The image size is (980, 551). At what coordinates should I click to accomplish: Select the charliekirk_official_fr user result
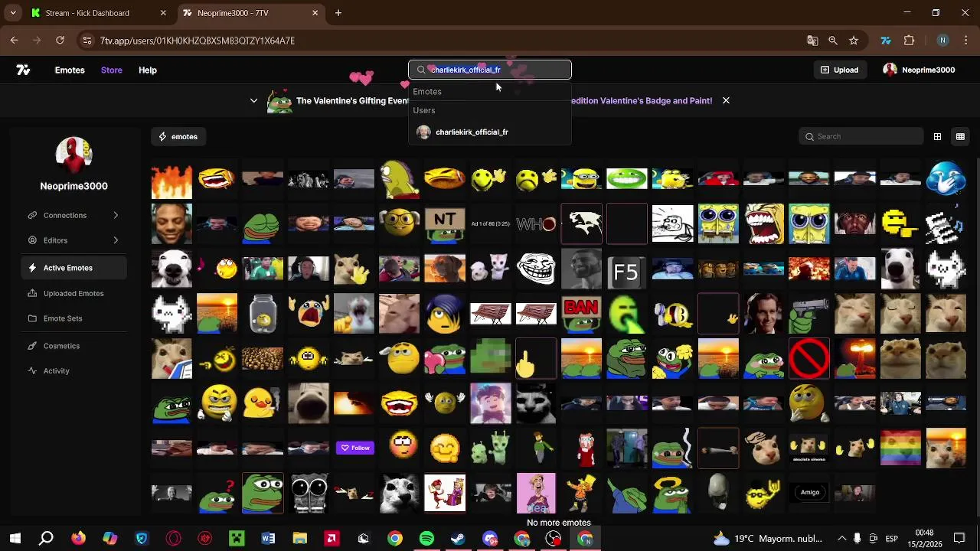490,132
